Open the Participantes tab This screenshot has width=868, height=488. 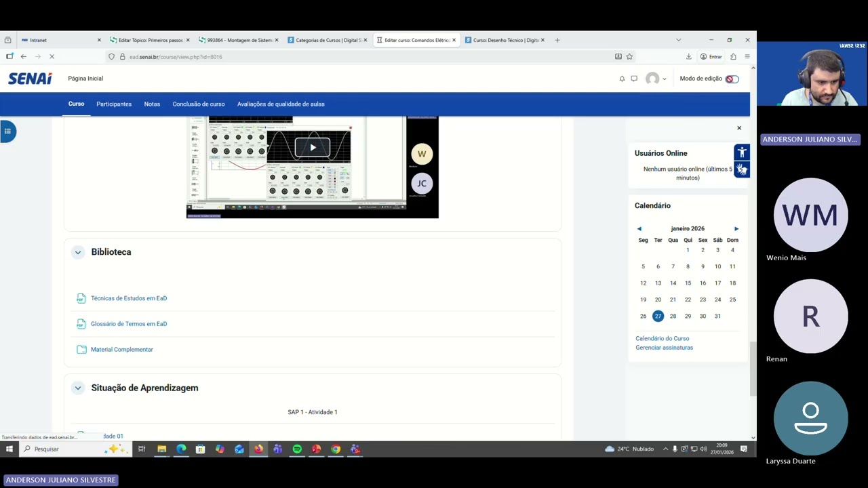tap(114, 104)
